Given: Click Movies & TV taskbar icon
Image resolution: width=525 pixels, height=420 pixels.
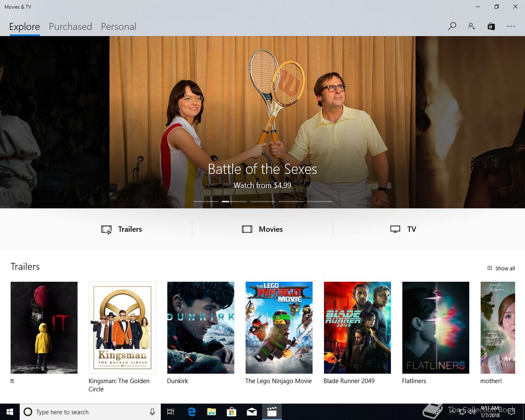Looking at the screenshot, I should [x=272, y=412].
